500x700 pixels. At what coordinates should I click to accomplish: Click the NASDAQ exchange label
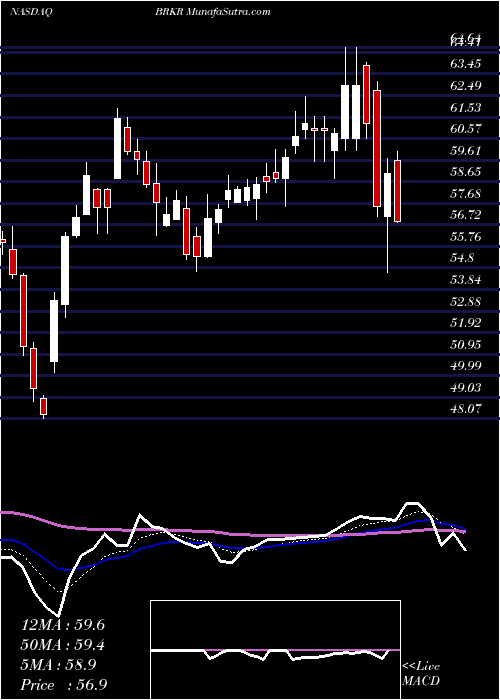coord(31,12)
